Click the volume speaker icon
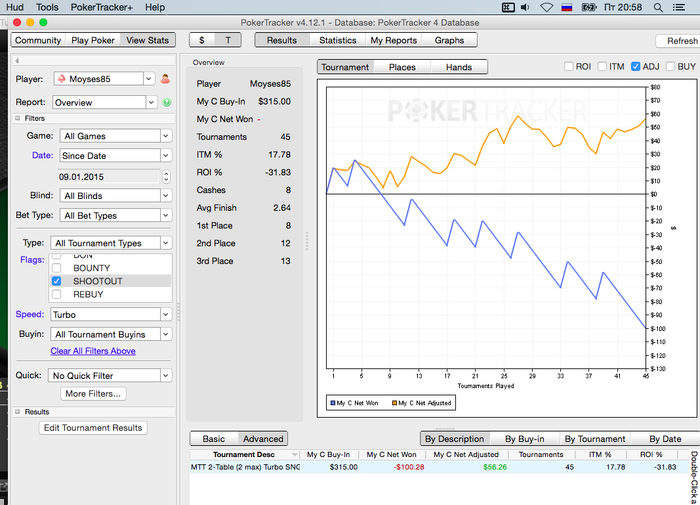Screen dimensions: 700x505 [525, 7]
